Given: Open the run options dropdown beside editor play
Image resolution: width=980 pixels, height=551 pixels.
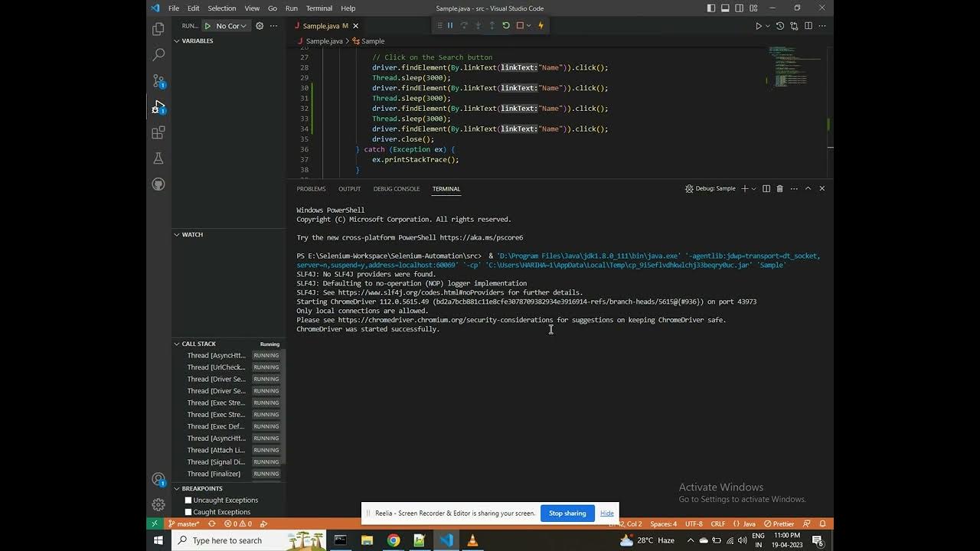Looking at the screenshot, I should tap(767, 26).
